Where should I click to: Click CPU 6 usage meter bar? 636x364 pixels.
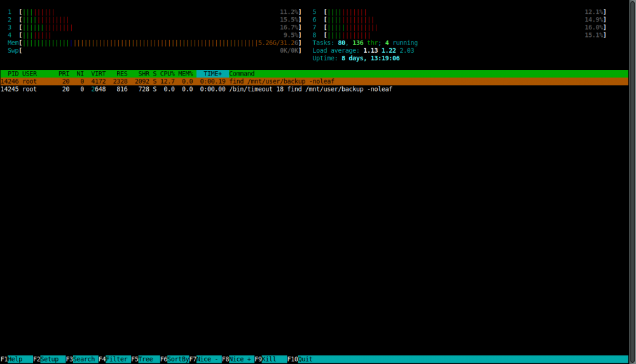(466, 20)
